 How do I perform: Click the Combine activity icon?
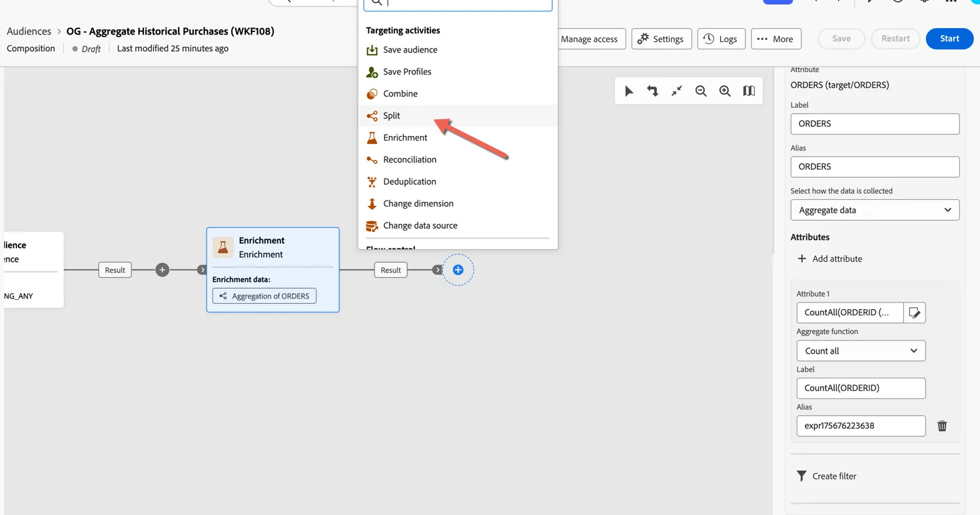tap(372, 94)
